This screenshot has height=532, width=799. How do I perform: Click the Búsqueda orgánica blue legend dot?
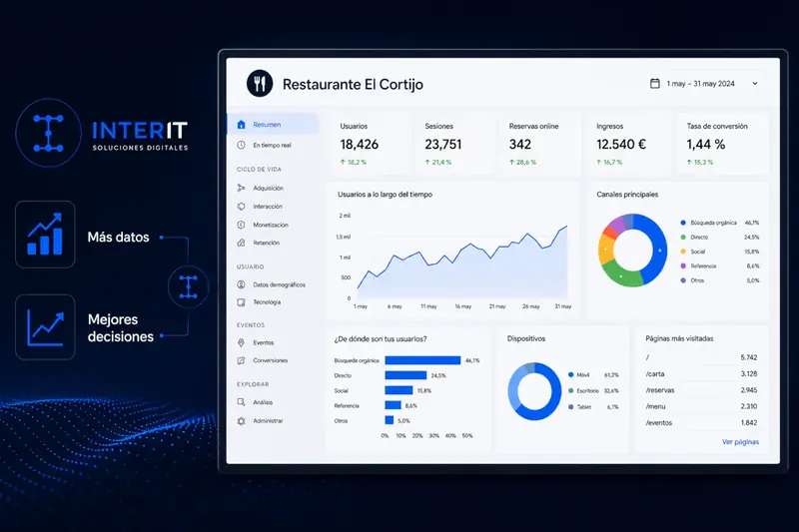tap(683, 223)
